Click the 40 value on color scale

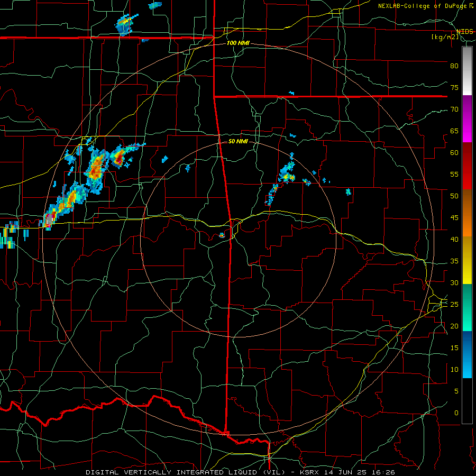point(454,240)
